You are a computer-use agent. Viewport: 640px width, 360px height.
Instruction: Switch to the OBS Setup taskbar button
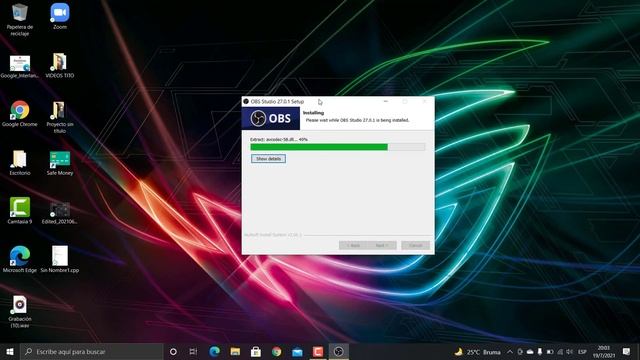click(338, 351)
